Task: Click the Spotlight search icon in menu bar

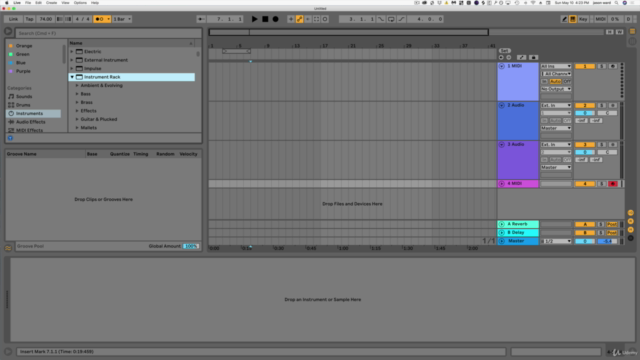Action: (x=616, y=3)
